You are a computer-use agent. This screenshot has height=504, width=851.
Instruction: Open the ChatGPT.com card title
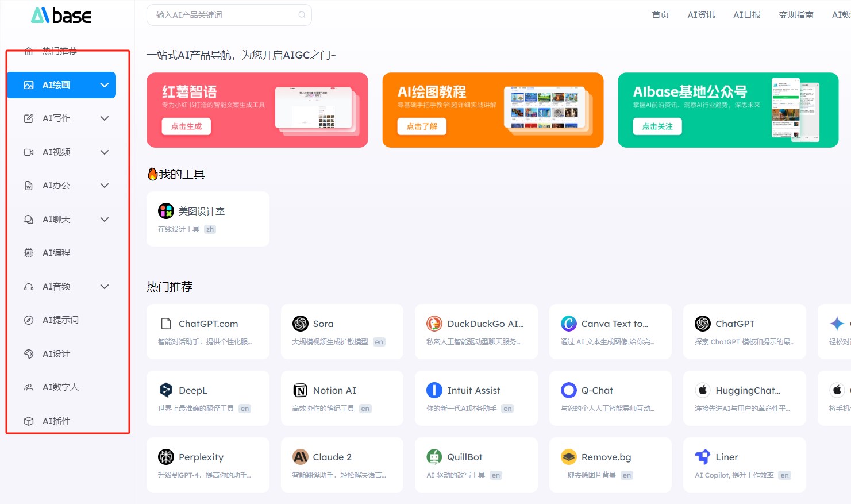click(208, 324)
